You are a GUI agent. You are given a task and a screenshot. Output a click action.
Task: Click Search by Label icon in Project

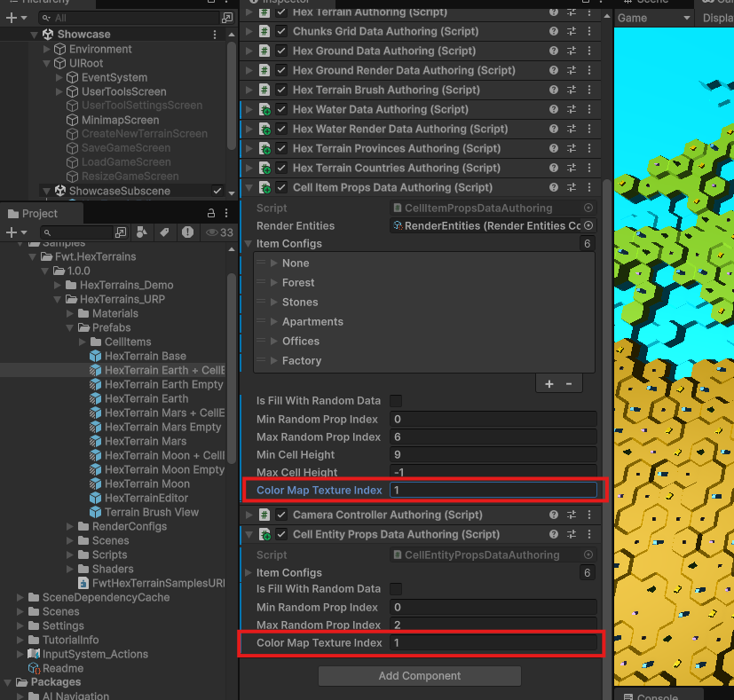(164, 232)
